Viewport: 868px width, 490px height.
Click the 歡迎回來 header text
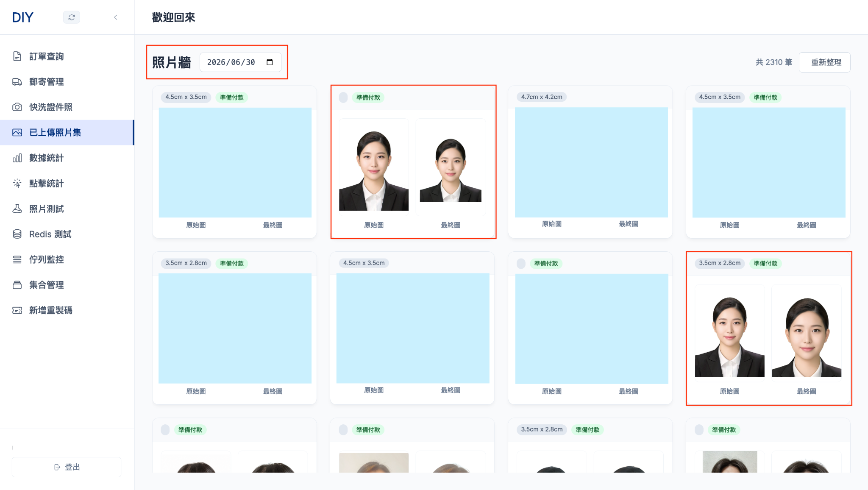[x=173, y=17]
